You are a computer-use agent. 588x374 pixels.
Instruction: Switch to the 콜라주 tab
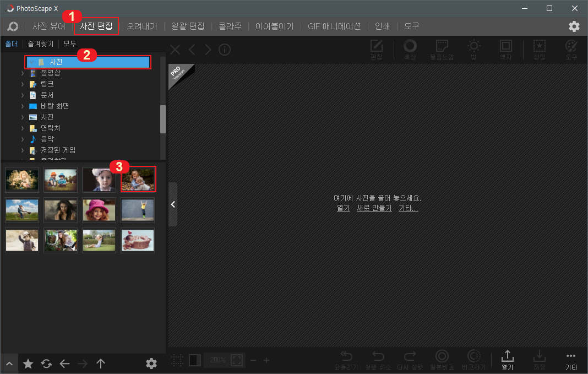pyautogui.click(x=230, y=26)
